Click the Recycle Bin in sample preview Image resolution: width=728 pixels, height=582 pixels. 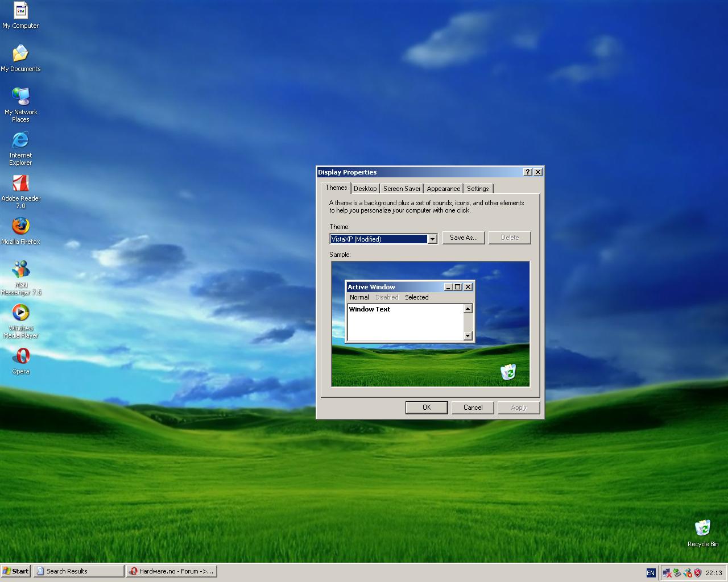(508, 372)
